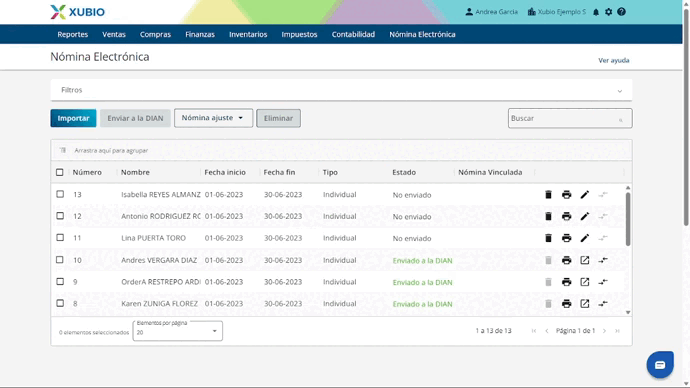Image resolution: width=690 pixels, height=388 pixels.
Task: Open the Impuestos menu
Action: pos(299,34)
